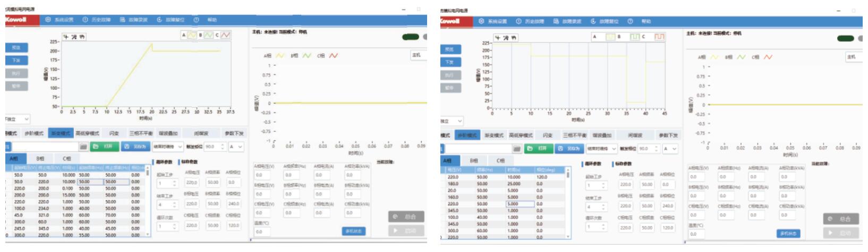Open phase A dropdown beside 触发相位, right window
The image size is (868, 252).
pos(670,149)
